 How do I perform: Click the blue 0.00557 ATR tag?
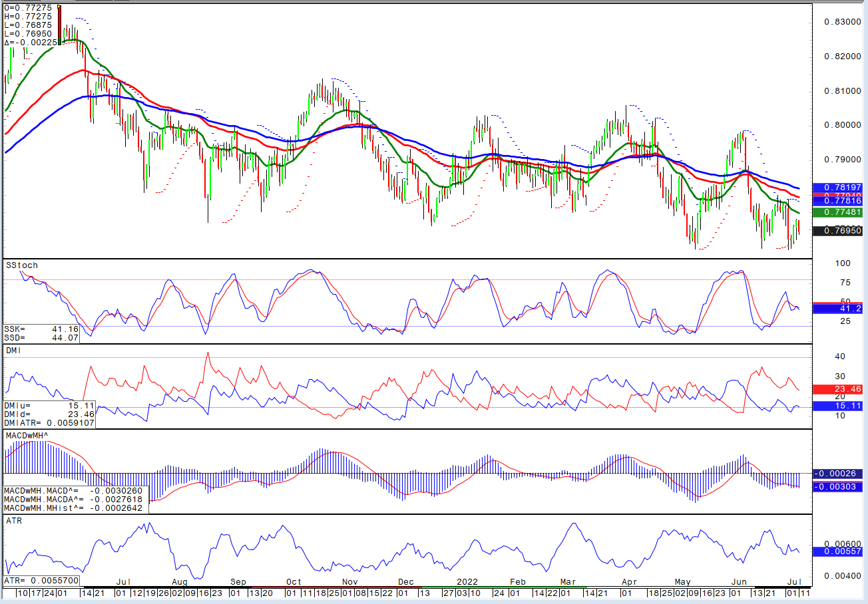point(839,552)
